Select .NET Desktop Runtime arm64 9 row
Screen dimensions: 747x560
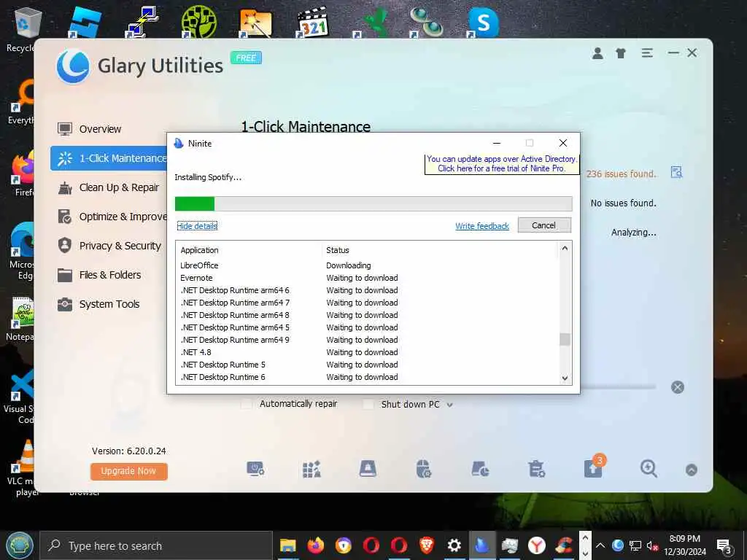click(x=367, y=340)
